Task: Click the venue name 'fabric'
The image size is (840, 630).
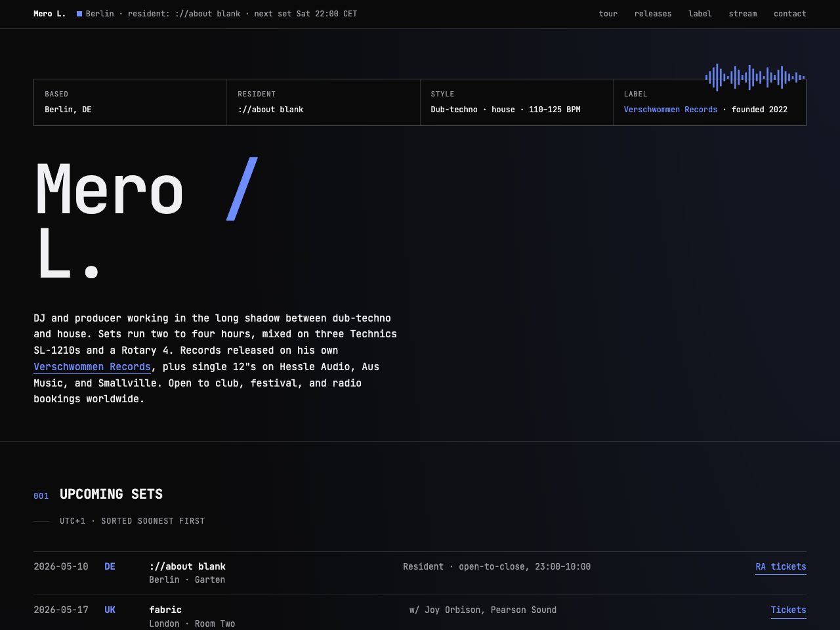Action: click(165, 610)
